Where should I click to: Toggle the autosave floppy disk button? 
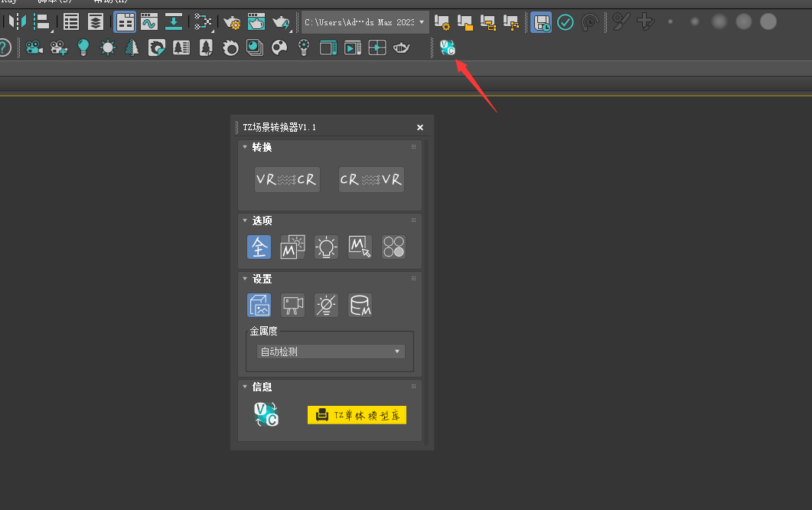click(x=541, y=22)
